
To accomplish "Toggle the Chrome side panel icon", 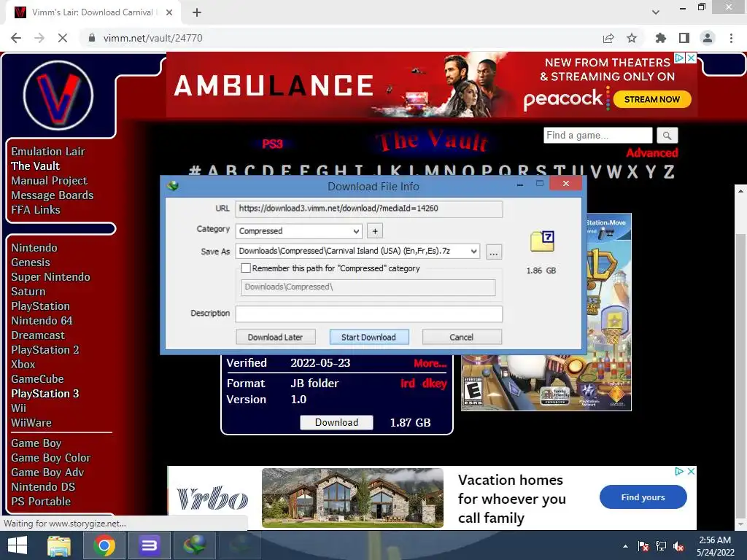I will [684, 38].
